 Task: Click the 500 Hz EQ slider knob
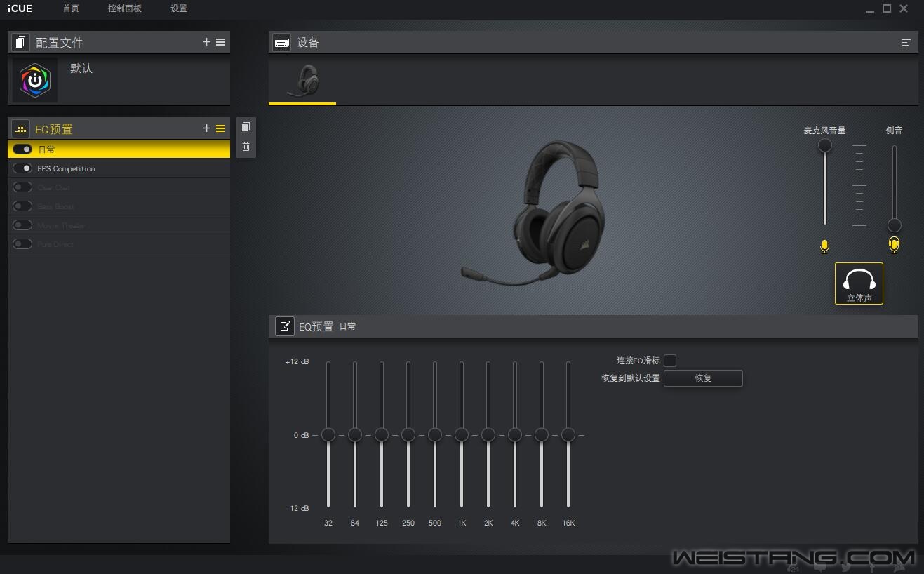(435, 435)
